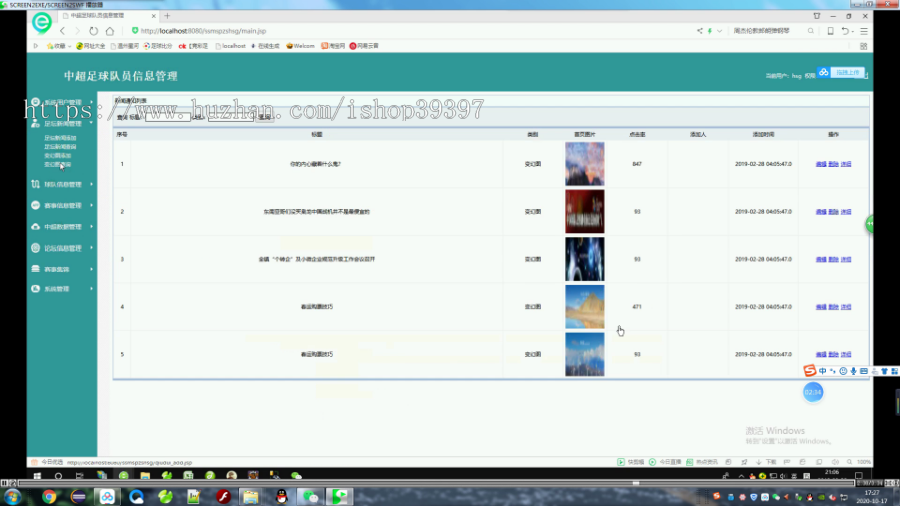
Task: Open the Chrome icon in the taskbar
Action: point(49,496)
